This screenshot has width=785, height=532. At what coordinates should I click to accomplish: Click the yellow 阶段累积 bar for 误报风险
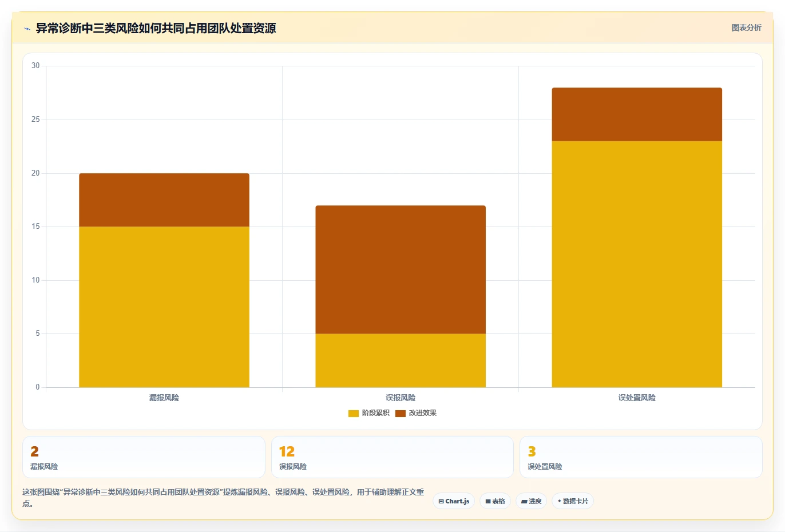pos(401,360)
